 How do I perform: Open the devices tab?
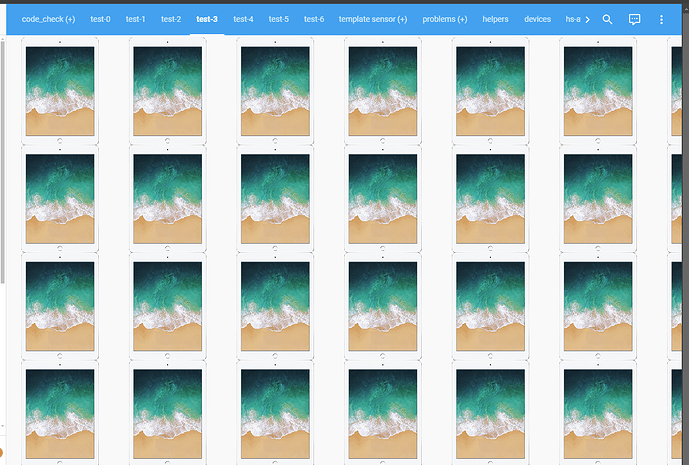point(537,19)
